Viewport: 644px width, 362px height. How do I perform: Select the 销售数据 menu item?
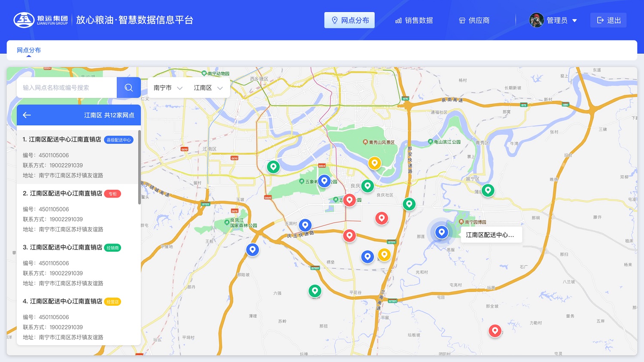pos(413,20)
